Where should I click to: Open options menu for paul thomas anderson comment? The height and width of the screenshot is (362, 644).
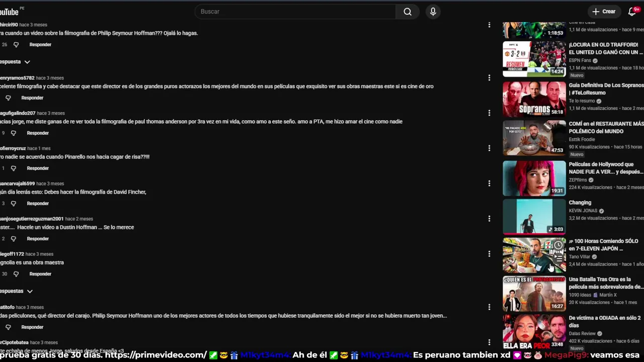click(489, 113)
